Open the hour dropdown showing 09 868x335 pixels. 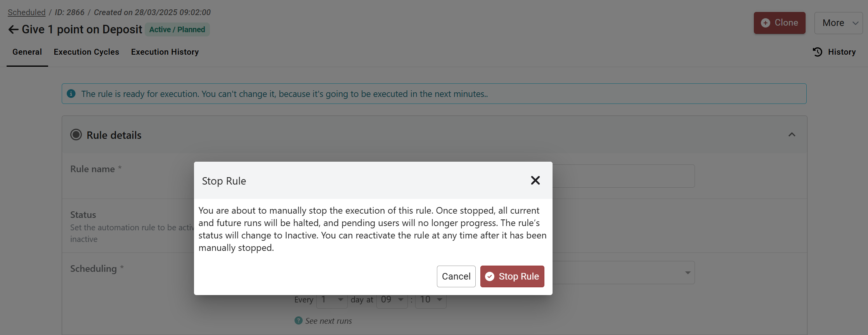tap(392, 300)
